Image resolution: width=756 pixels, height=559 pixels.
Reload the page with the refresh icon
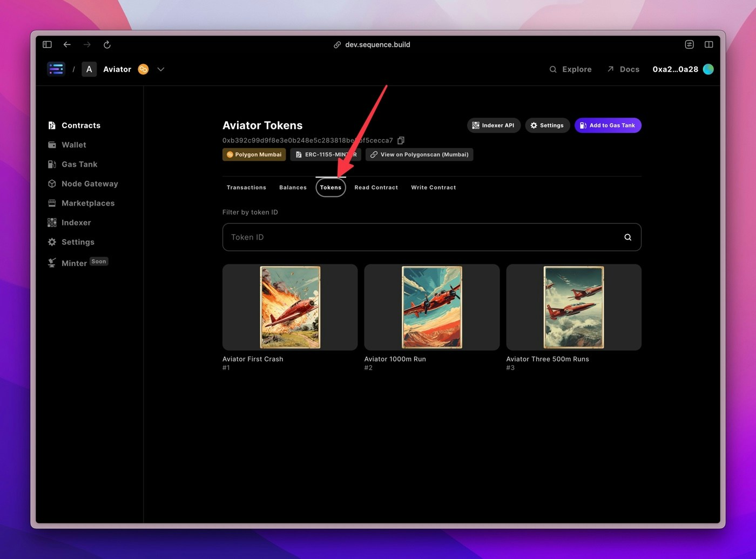click(x=107, y=44)
